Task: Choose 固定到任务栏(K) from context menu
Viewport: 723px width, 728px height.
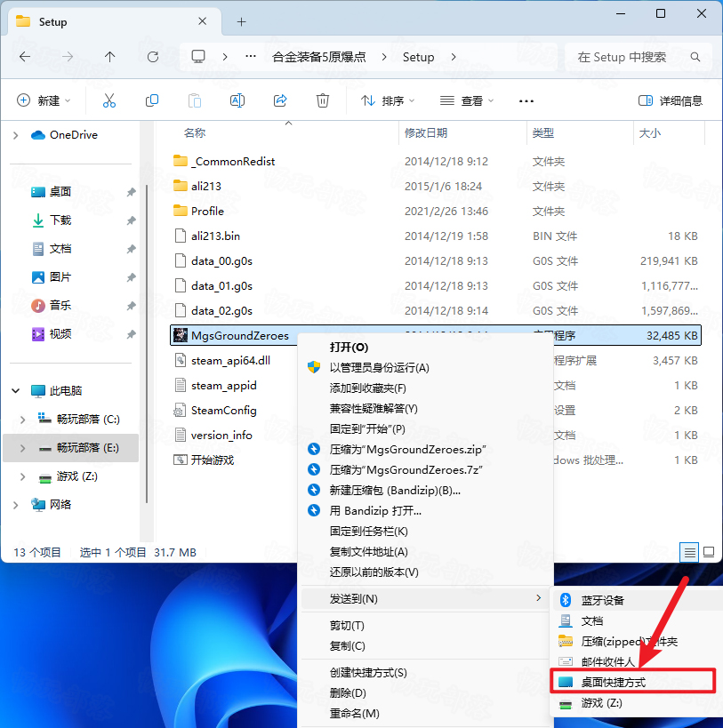Action: [x=427, y=532]
